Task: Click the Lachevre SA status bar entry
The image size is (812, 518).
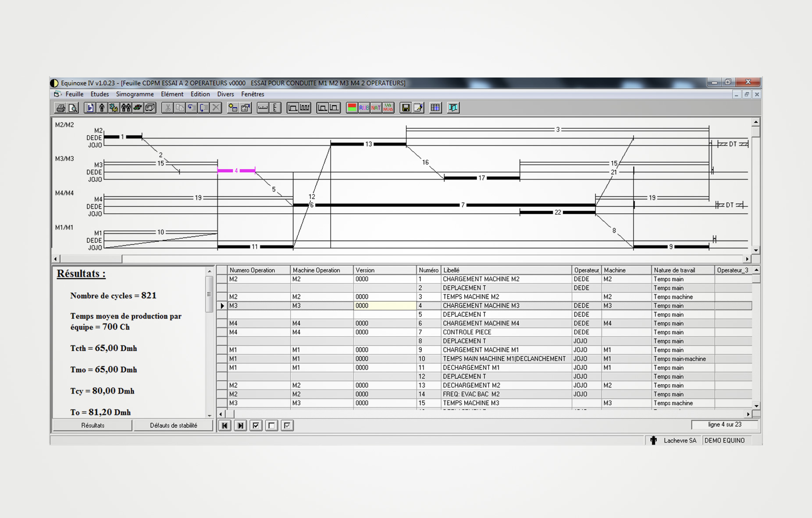Action: [x=680, y=440]
